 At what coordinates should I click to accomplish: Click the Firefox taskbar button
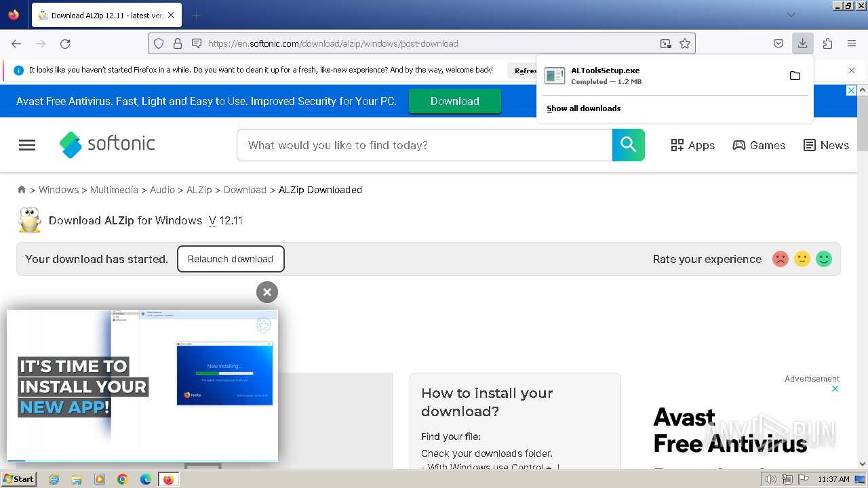[x=168, y=479]
